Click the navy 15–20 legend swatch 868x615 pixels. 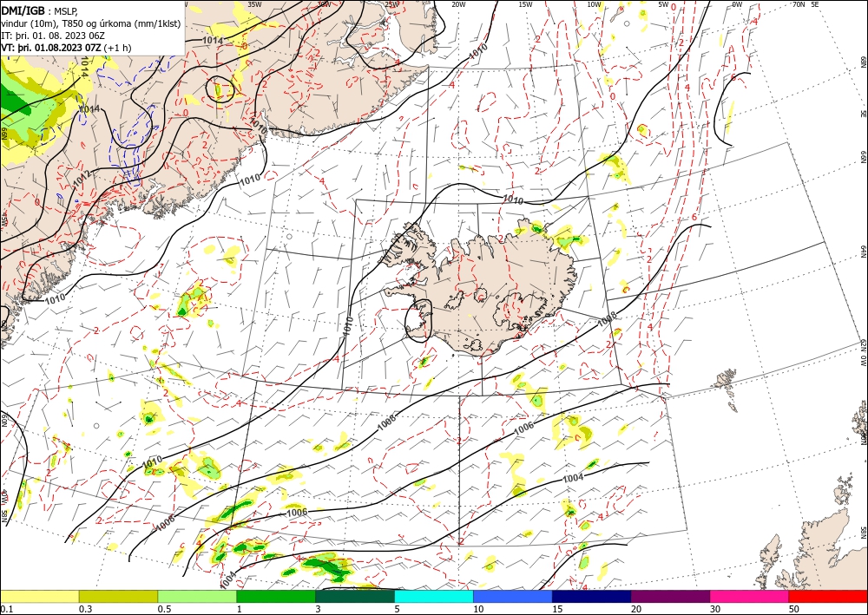pyautogui.click(x=592, y=596)
